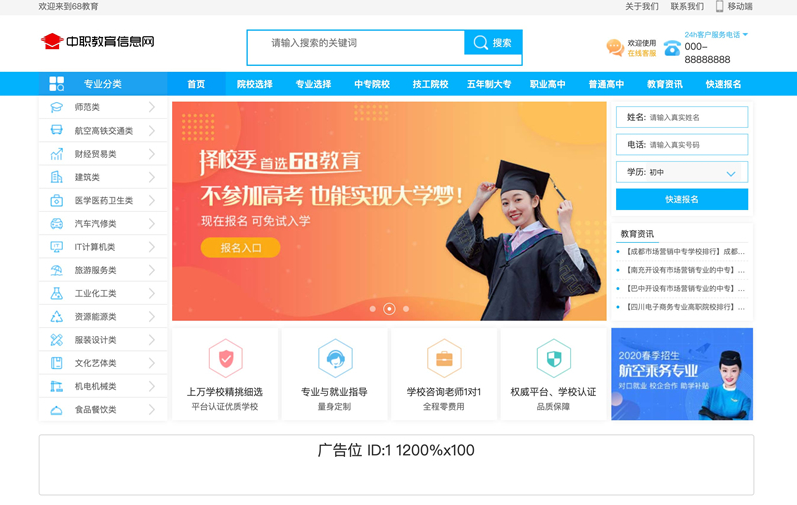
Task: Click the online customer service chat icon
Action: (x=615, y=48)
